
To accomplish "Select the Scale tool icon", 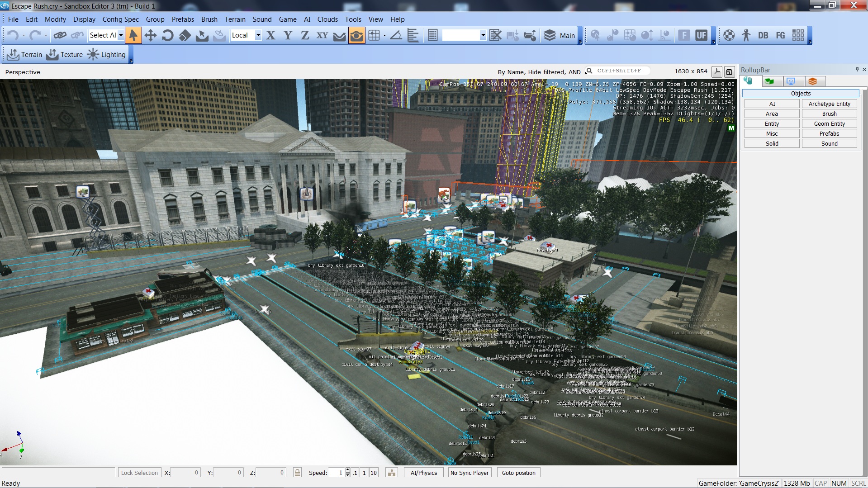I will [x=185, y=35].
